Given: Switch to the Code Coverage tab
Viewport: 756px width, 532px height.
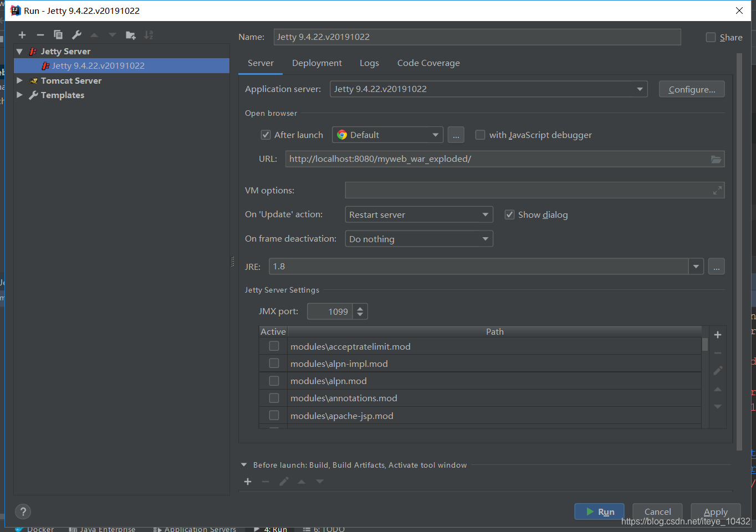Looking at the screenshot, I should tap(428, 63).
